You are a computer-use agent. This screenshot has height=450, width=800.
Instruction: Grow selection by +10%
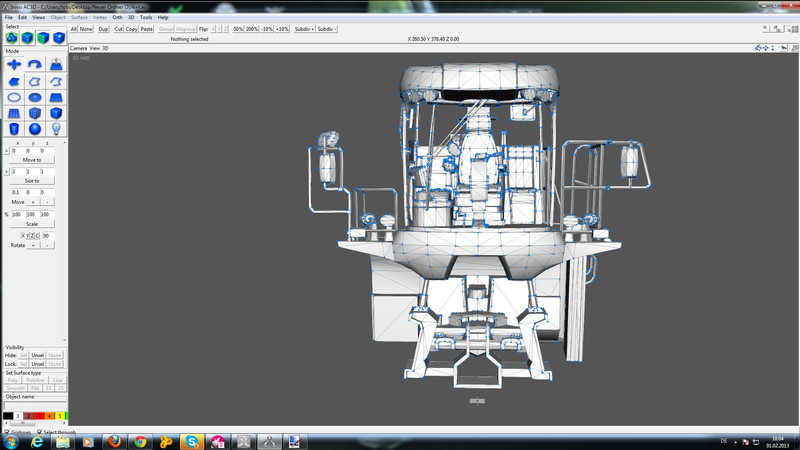tap(282, 29)
